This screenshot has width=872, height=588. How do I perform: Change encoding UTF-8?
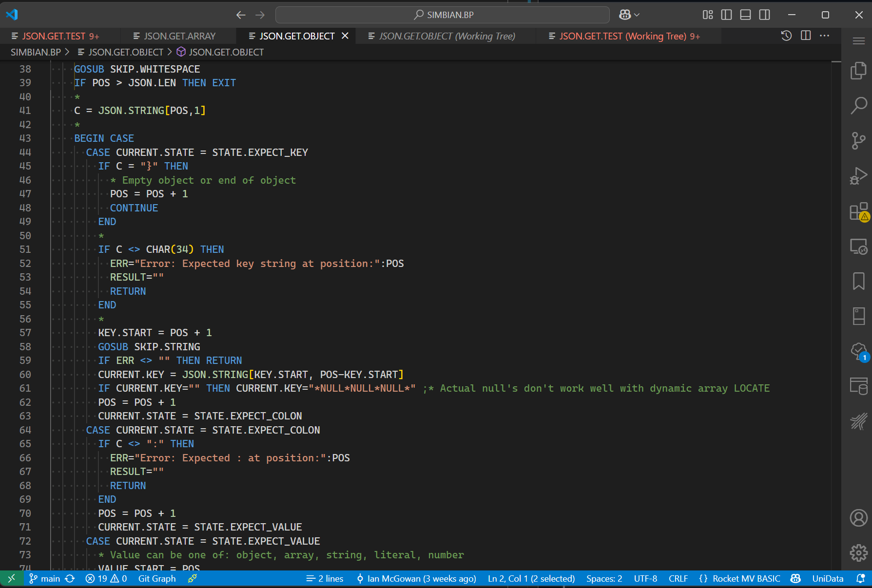pyautogui.click(x=645, y=578)
